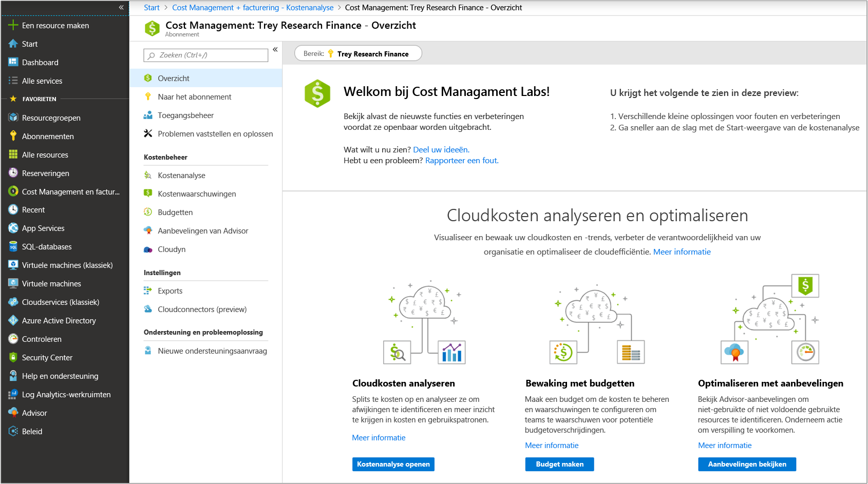
Task: Click the Recent clock icon
Action: click(x=13, y=209)
